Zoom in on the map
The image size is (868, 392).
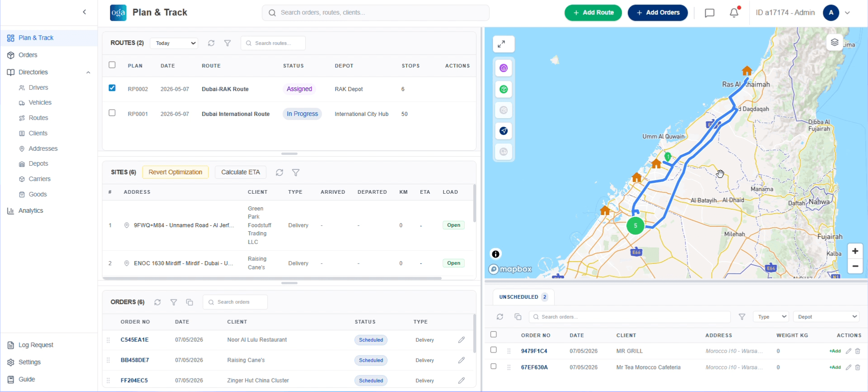(855, 251)
